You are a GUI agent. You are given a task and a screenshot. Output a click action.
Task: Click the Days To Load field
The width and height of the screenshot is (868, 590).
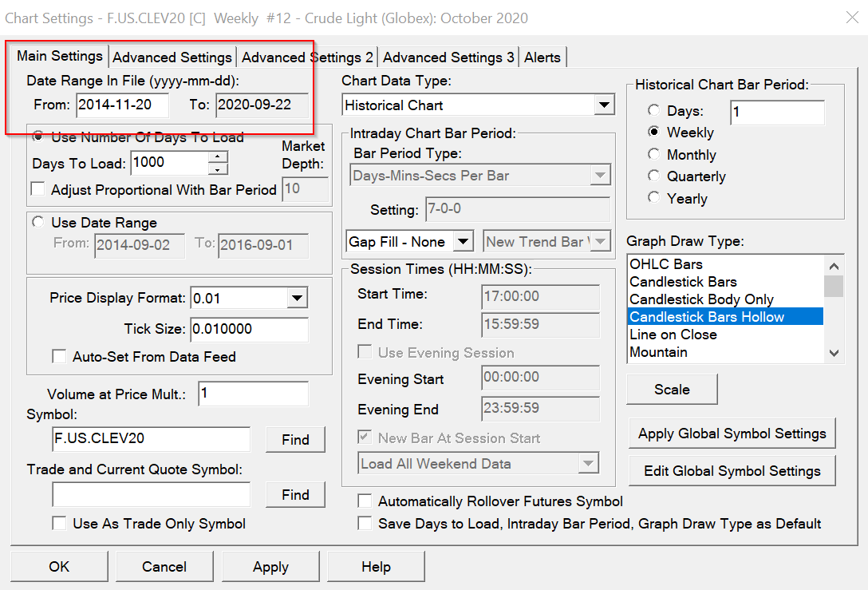170,163
